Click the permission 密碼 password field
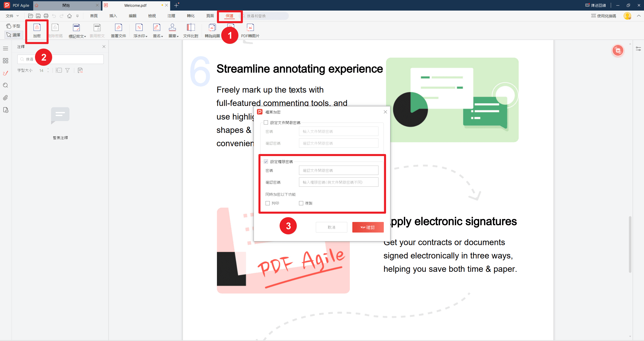 pos(338,170)
